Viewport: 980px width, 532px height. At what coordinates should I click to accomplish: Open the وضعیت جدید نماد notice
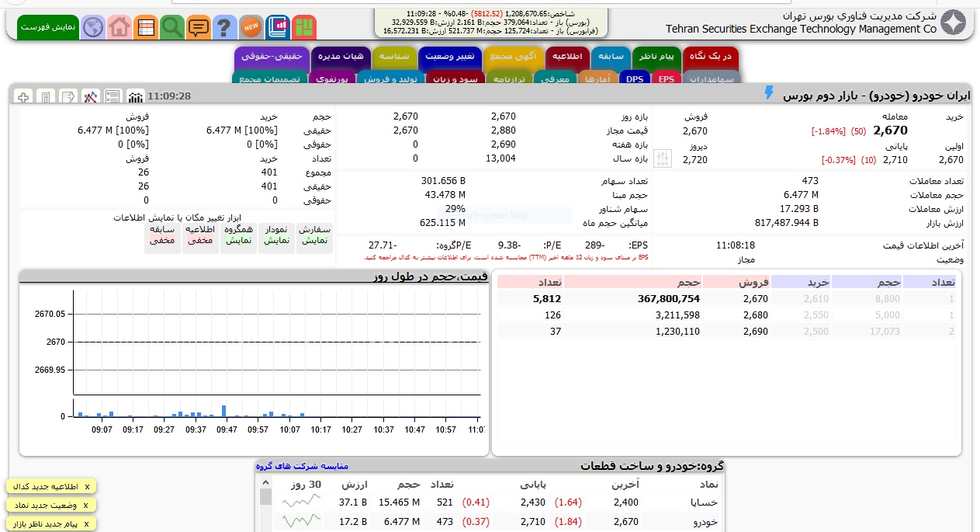coord(47,506)
